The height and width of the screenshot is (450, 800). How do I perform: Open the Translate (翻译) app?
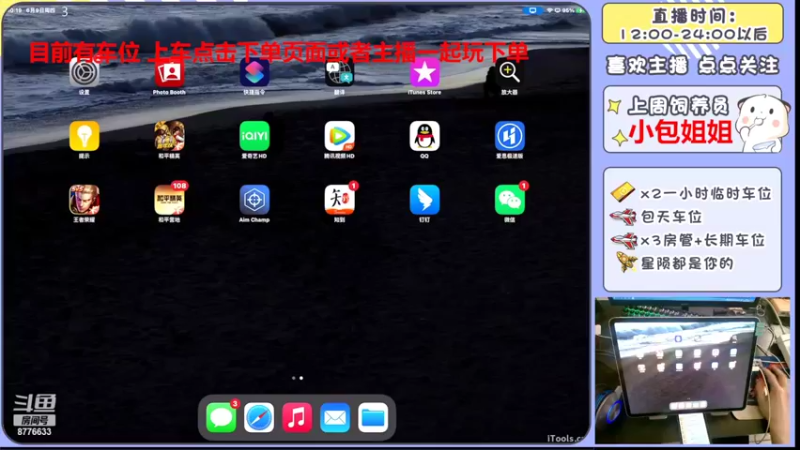point(339,72)
